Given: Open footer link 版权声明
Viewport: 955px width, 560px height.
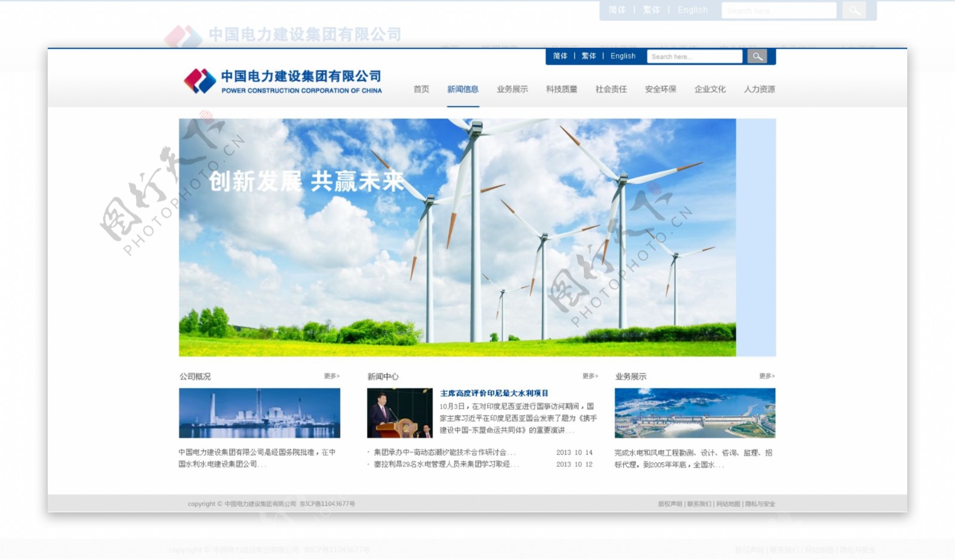Looking at the screenshot, I should point(670,504).
